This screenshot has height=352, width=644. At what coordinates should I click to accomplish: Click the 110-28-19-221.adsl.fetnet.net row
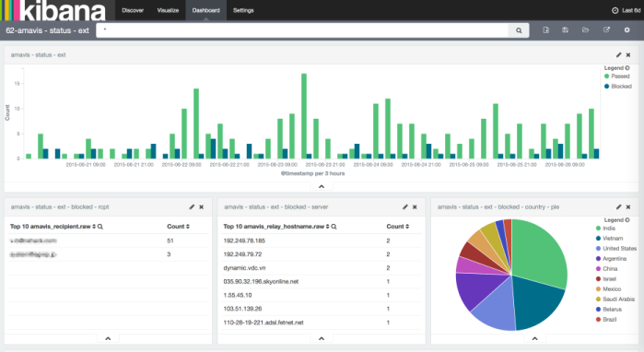tap(322, 323)
